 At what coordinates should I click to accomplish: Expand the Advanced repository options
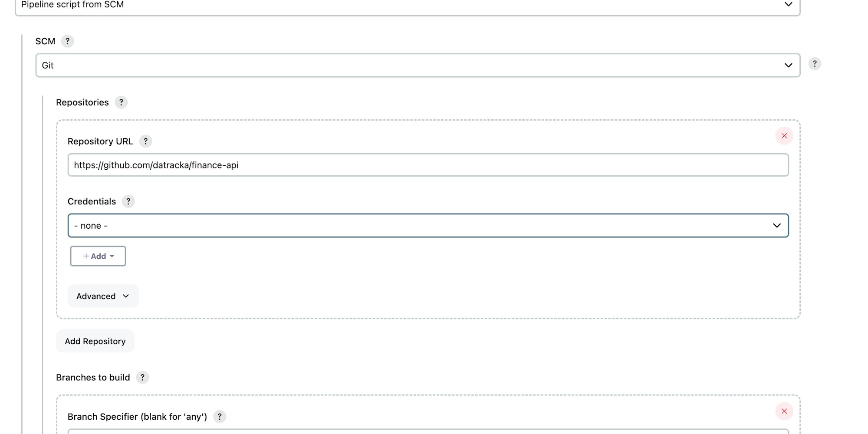click(103, 296)
